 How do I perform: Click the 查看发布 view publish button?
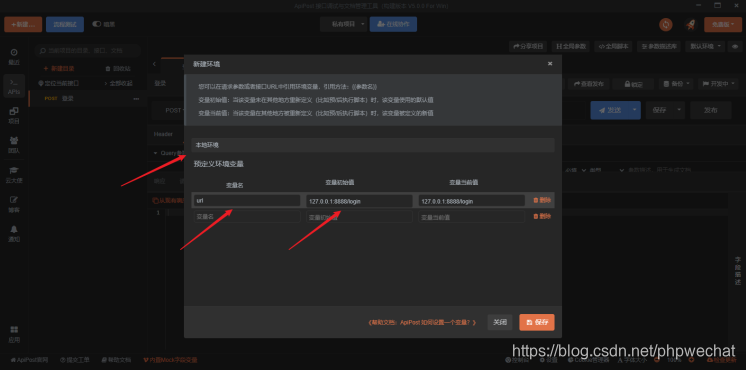(589, 84)
